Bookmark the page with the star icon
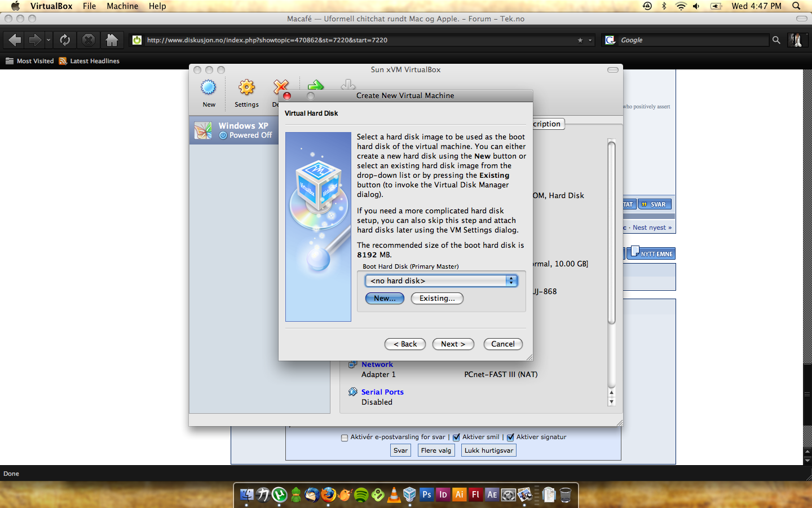 580,40
